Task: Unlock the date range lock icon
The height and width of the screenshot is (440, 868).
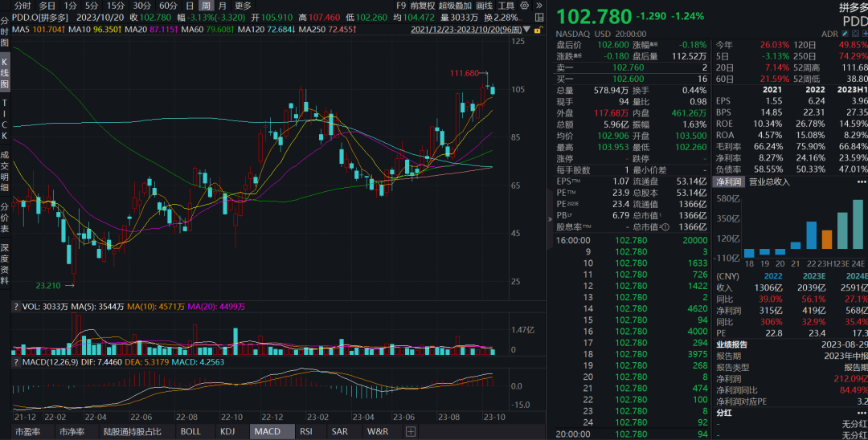Action: (537, 30)
